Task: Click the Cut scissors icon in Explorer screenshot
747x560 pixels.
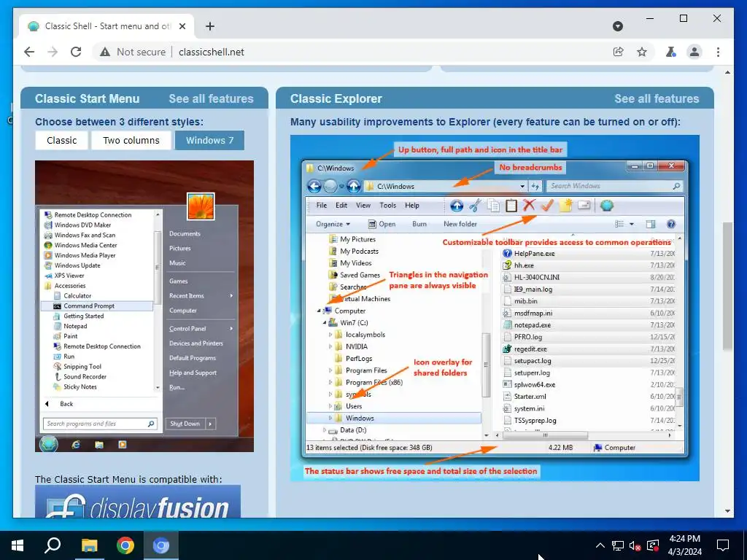Action: click(x=474, y=206)
